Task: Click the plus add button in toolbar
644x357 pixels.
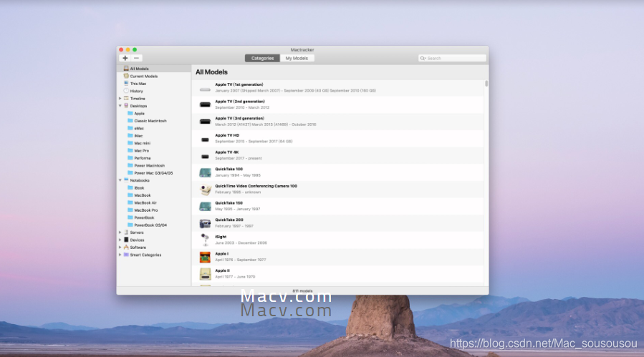Action: [x=125, y=58]
